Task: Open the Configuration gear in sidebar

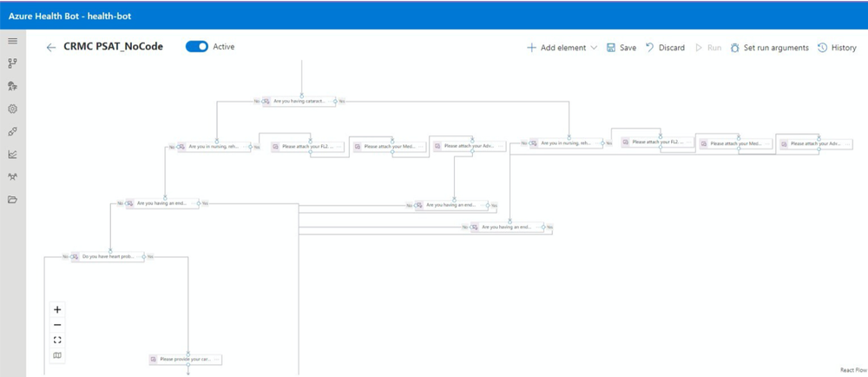Action: pyautogui.click(x=12, y=109)
